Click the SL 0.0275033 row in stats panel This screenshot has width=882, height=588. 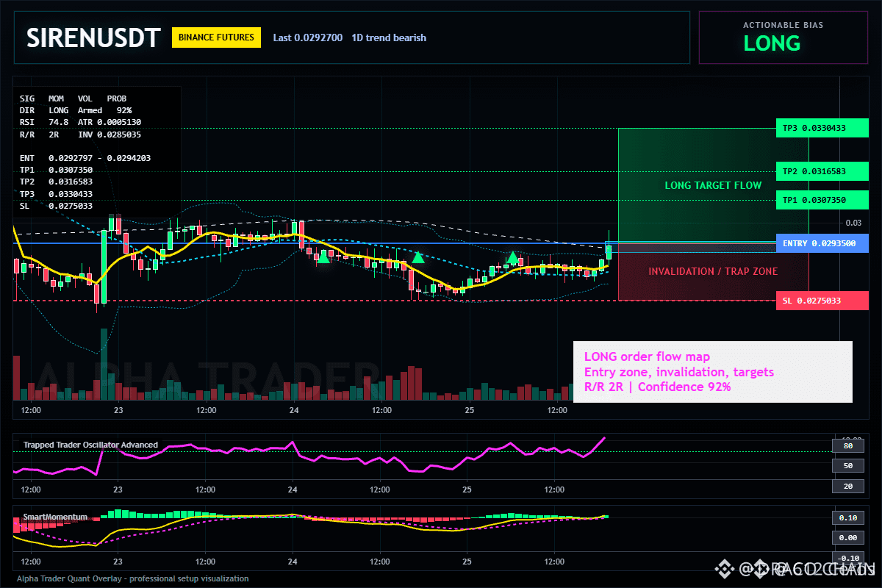pyautogui.click(x=56, y=206)
